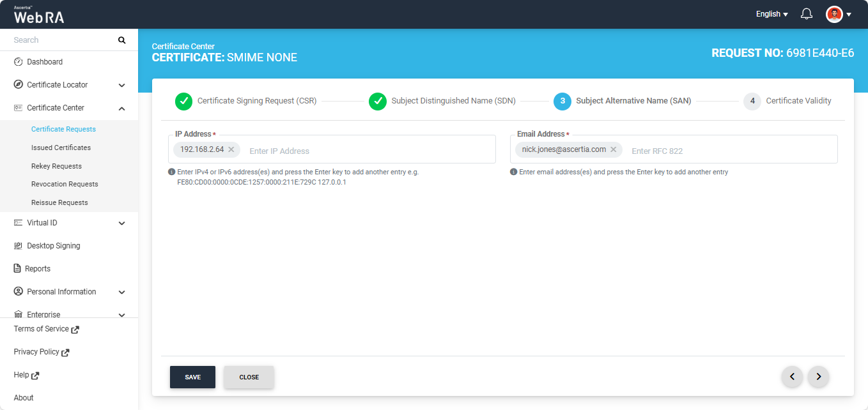Open the English language dropdown
Viewport: 868px width, 410px height.
(771, 14)
